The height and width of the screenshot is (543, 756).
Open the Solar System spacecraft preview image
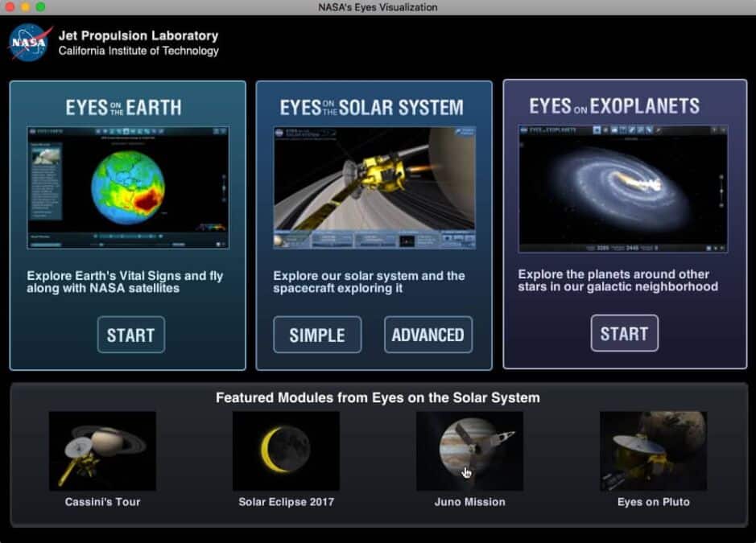374,188
